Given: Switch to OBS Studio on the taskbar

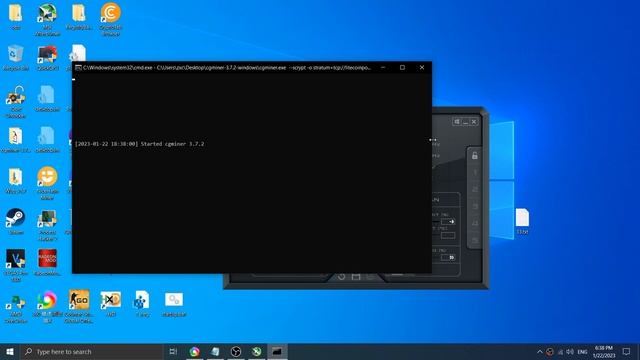Looking at the screenshot, I should coord(236,351).
